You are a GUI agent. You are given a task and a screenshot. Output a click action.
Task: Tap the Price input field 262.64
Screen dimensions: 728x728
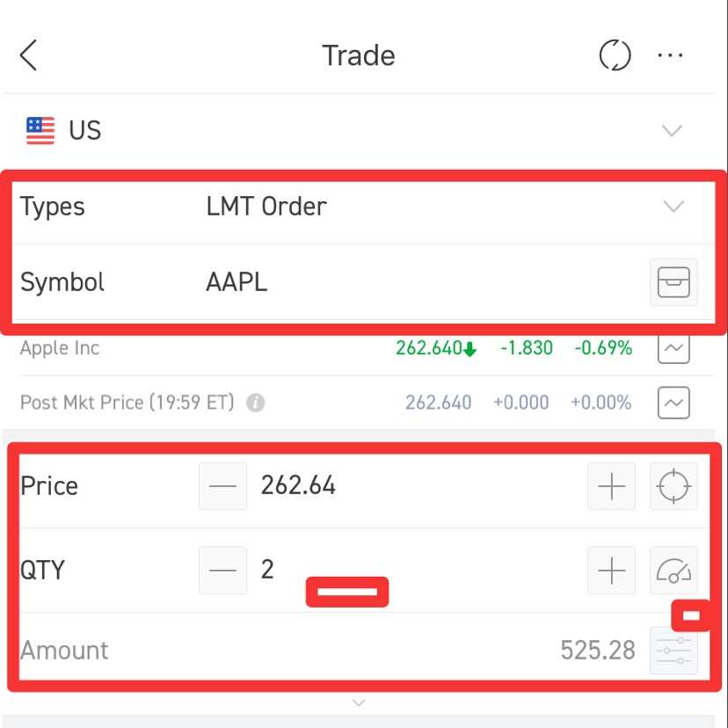299,485
